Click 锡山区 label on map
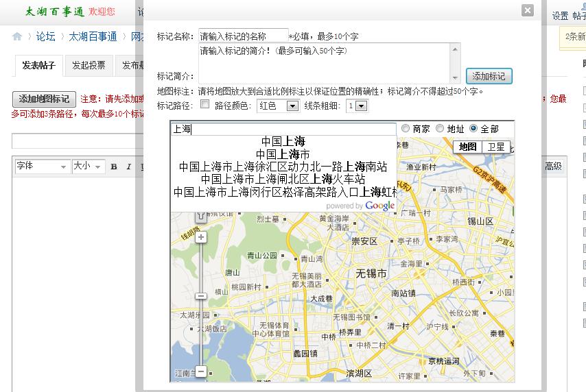The height and width of the screenshot is (392, 586). 480,221
